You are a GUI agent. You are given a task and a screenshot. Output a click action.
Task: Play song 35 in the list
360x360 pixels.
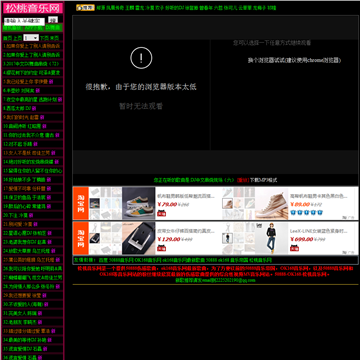pos(23,349)
